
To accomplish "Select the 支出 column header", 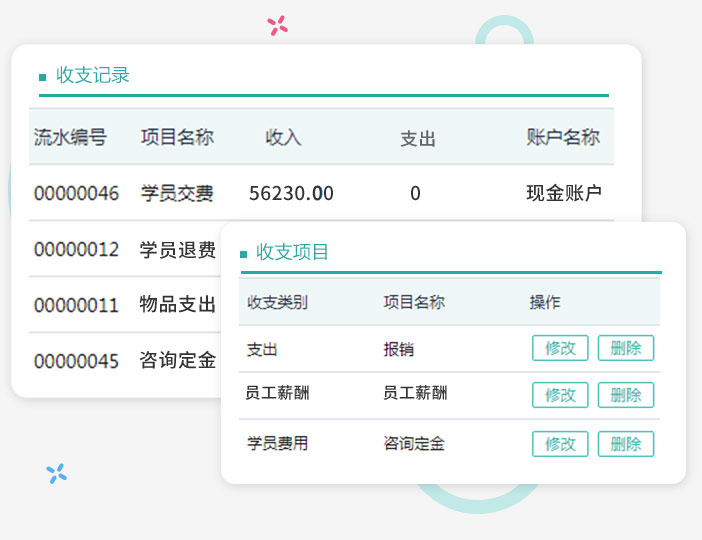I will pyautogui.click(x=418, y=138).
